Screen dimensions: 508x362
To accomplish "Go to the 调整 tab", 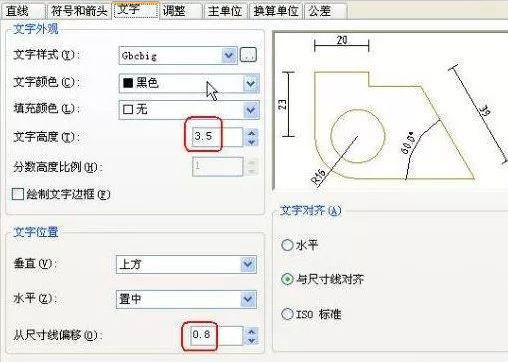I will coord(181,11).
